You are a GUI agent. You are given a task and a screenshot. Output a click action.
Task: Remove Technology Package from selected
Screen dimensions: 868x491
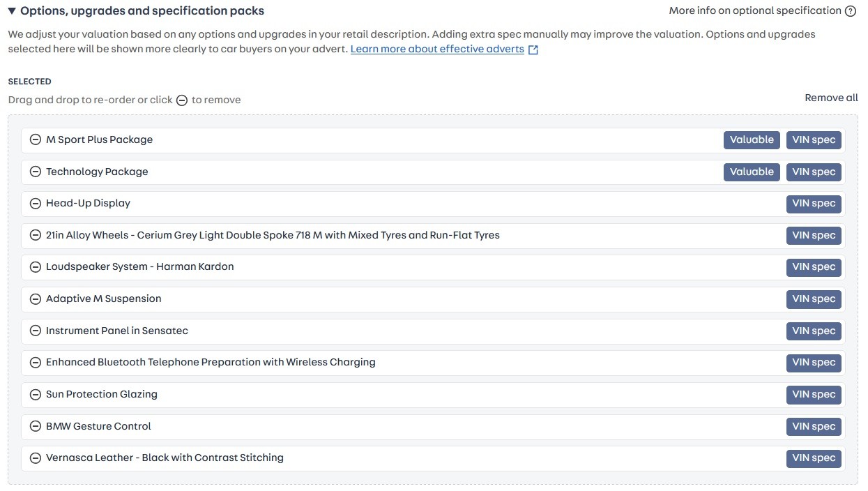[35, 172]
